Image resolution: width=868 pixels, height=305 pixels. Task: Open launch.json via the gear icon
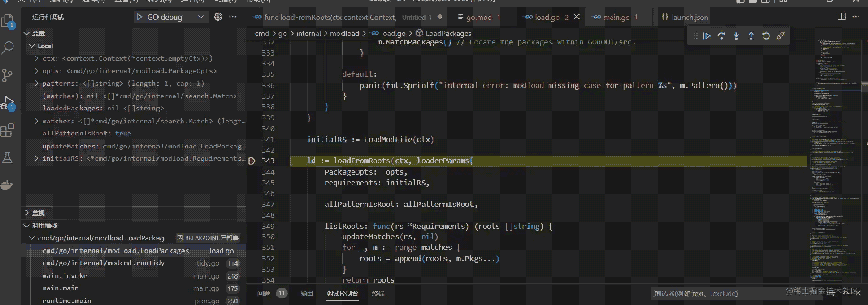tap(218, 17)
